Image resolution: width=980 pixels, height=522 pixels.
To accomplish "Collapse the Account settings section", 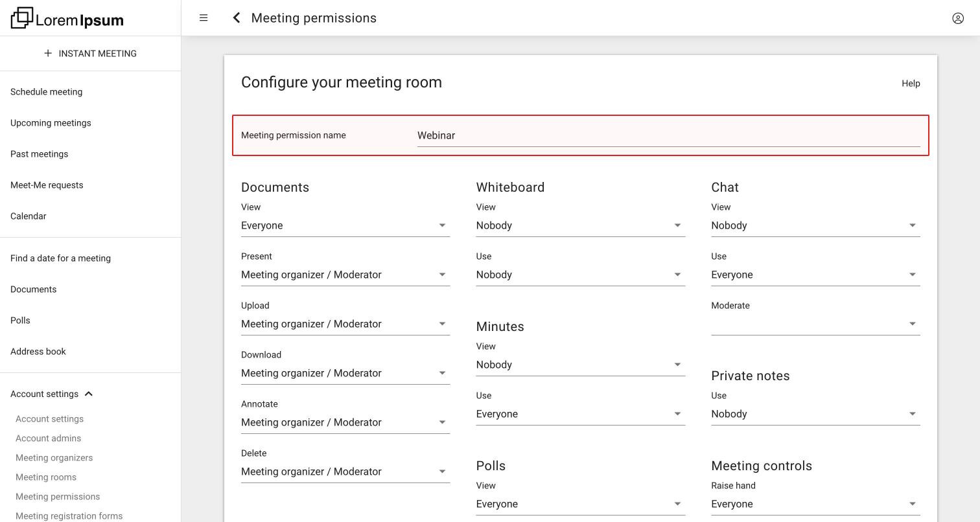I will (x=52, y=394).
